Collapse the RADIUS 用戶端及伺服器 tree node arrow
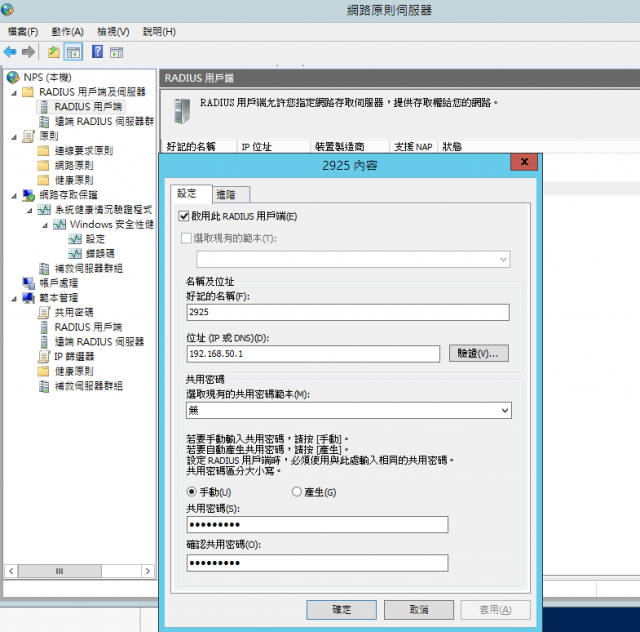The image size is (640, 632). click(x=14, y=93)
